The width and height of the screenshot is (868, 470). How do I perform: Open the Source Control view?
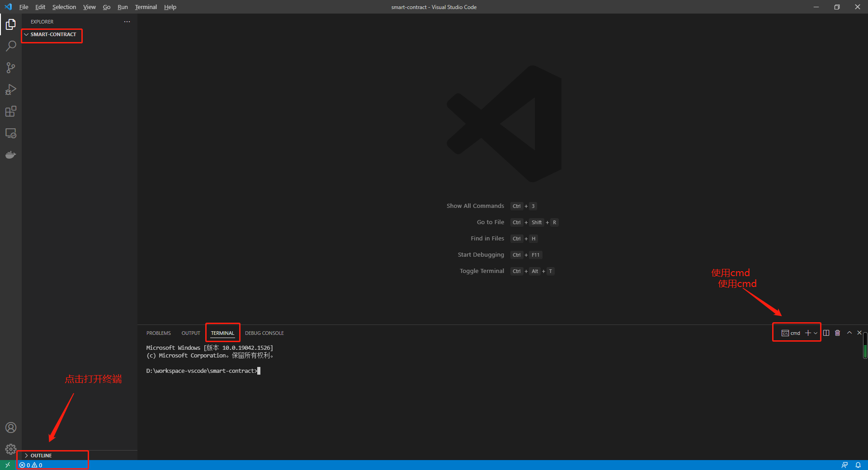tap(11, 68)
